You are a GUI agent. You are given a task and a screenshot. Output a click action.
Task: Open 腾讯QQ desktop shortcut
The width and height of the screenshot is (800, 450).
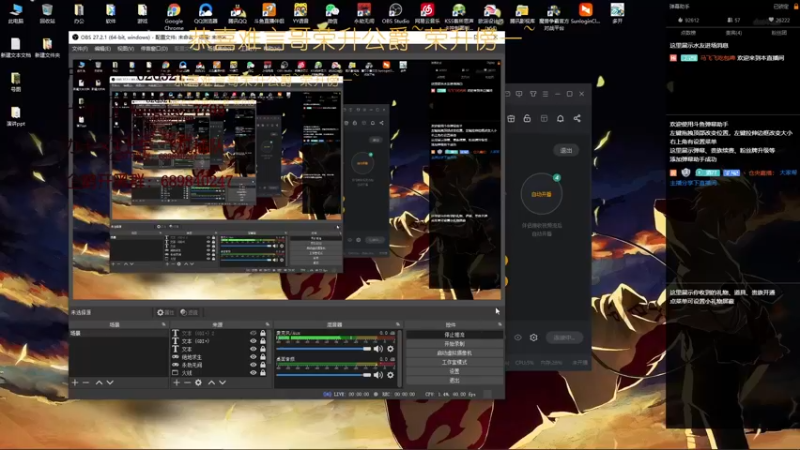pos(237,14)
